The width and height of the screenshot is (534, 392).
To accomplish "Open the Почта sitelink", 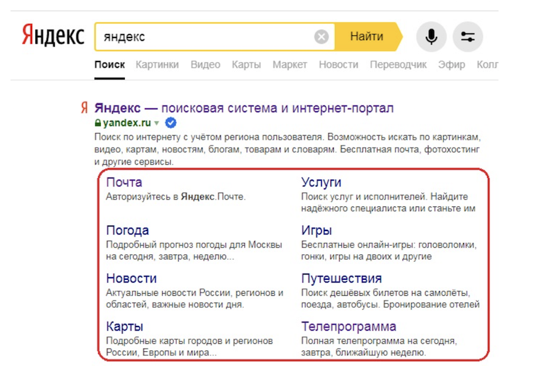I will pos(124,182).
